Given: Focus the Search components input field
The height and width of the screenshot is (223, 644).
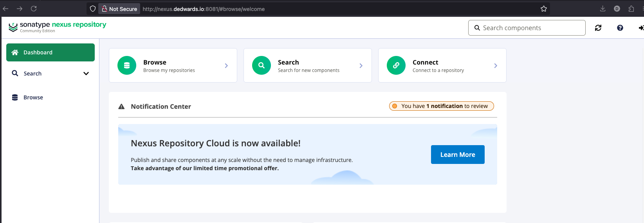Looking at the screenshot, I should point(527,28).
